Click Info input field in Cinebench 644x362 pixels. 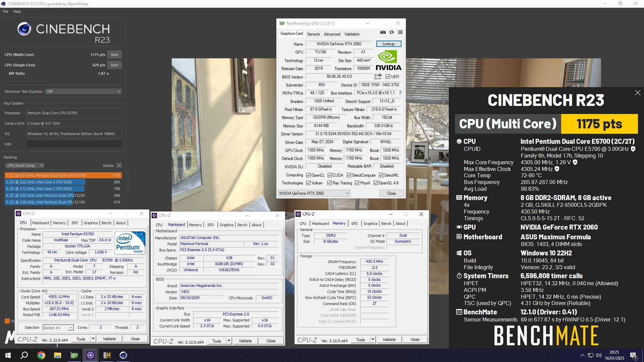(x=74, y=144)
